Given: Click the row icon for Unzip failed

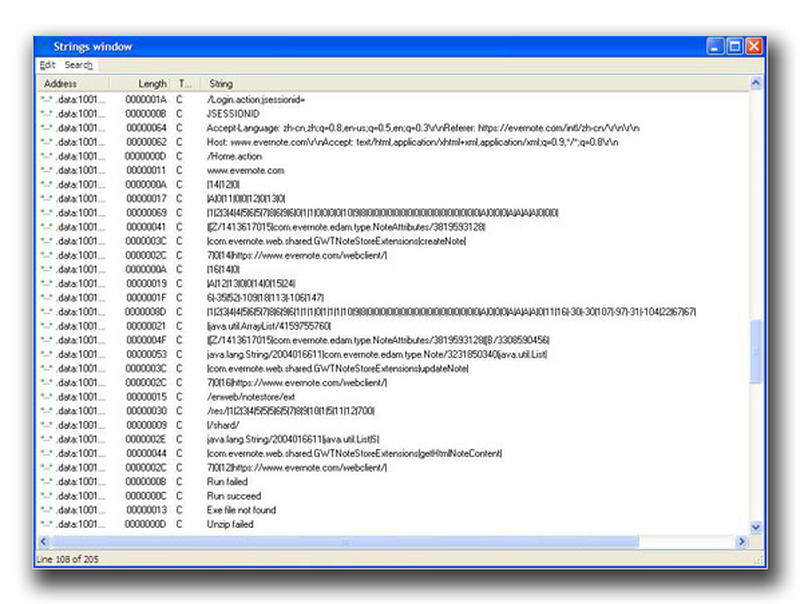Looking at the screenshot, I should [46, 524].
